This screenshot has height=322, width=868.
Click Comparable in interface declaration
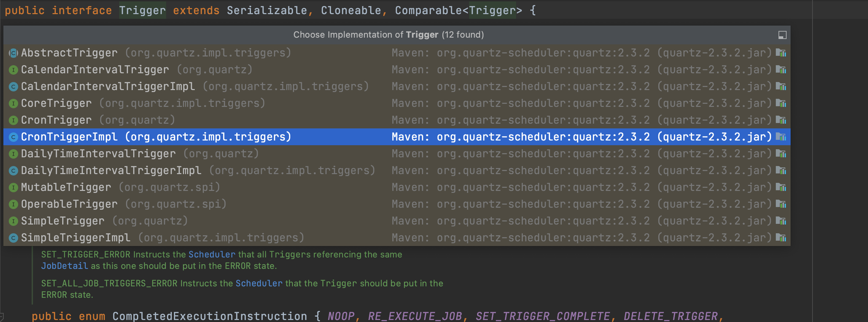pos(428,10)
